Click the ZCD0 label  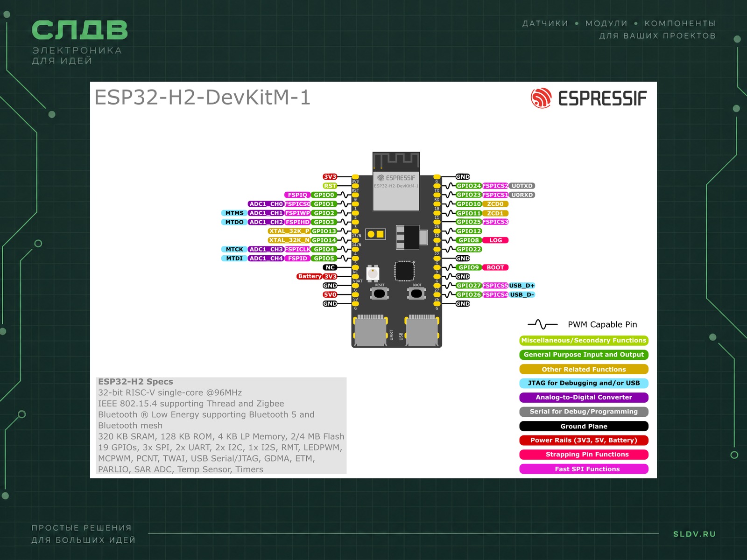[x=495, y=204]
